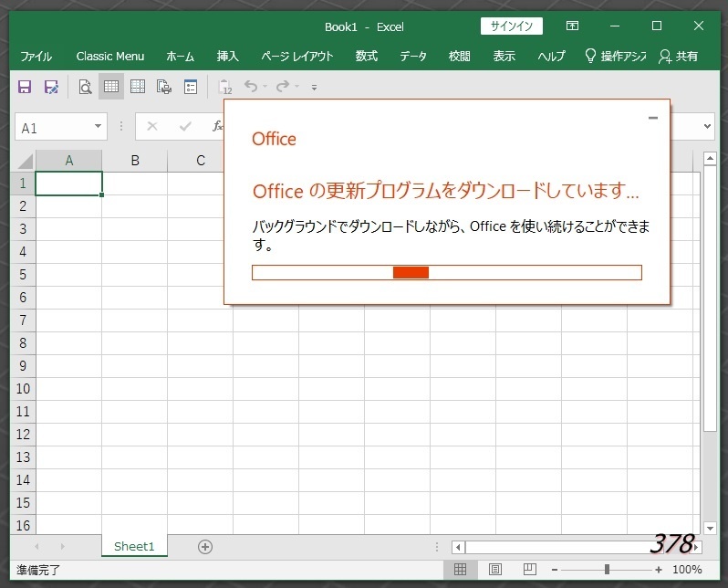The width and height of the screenshot is (728, 588).
Task: Click the Cancel X in formula bar
Action: (152, 126)
